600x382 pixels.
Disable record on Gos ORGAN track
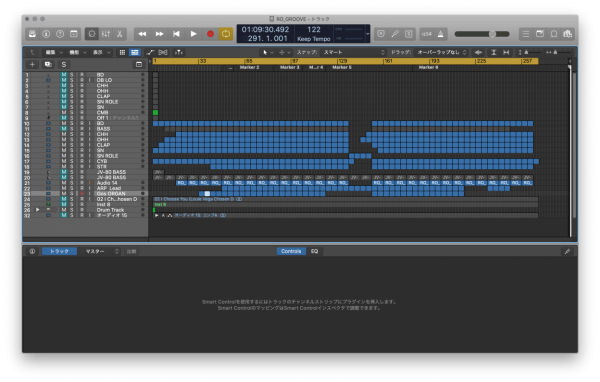click(82, 194)
